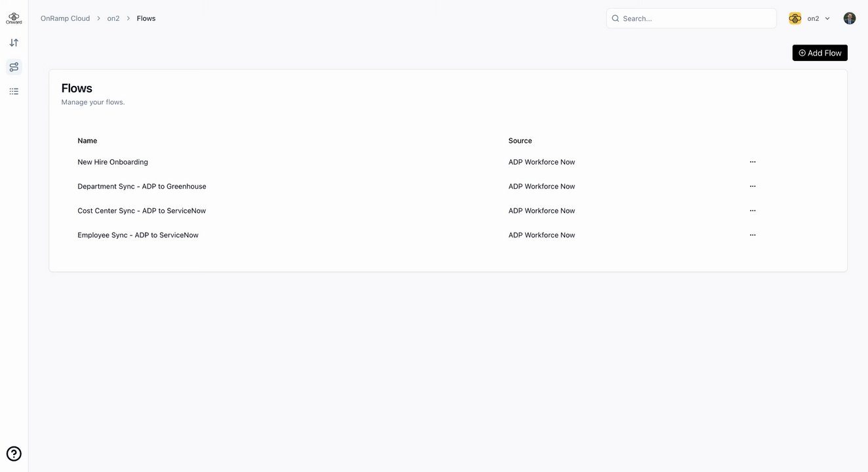The height and width of the screenshot is (472, 868).
Task: Expand the on2 workspace dropdown
Action: pos(827,18)
